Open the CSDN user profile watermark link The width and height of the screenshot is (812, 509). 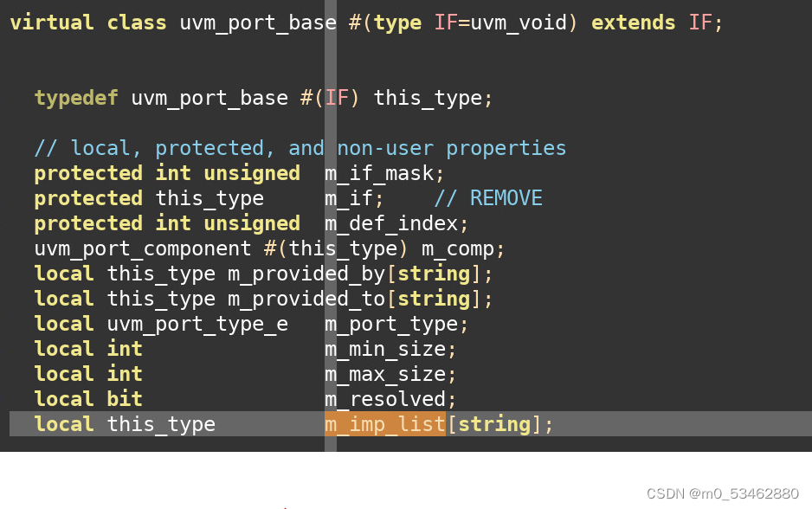[725, 492]
